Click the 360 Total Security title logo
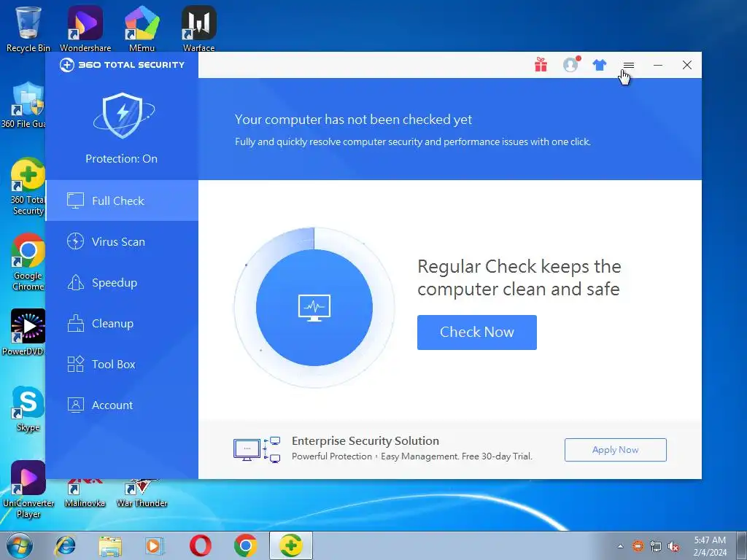747x560 pixels. pos(122,65)
